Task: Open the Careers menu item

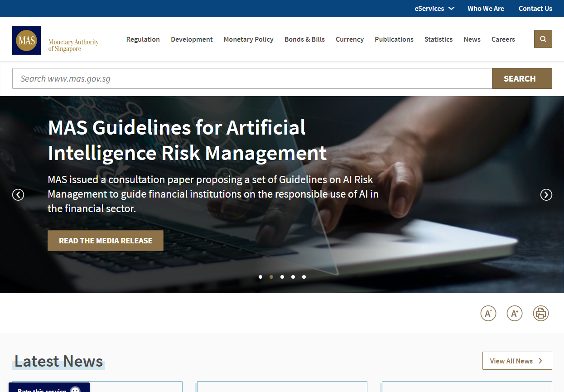Action: 503,39
